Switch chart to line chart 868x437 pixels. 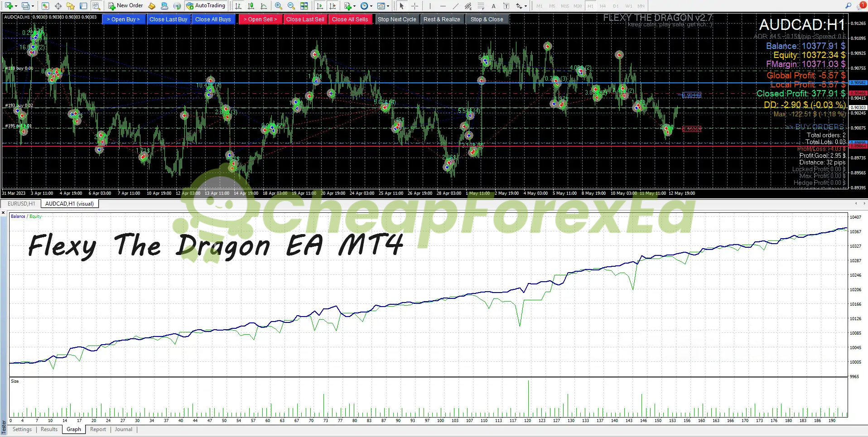[264, 6]
